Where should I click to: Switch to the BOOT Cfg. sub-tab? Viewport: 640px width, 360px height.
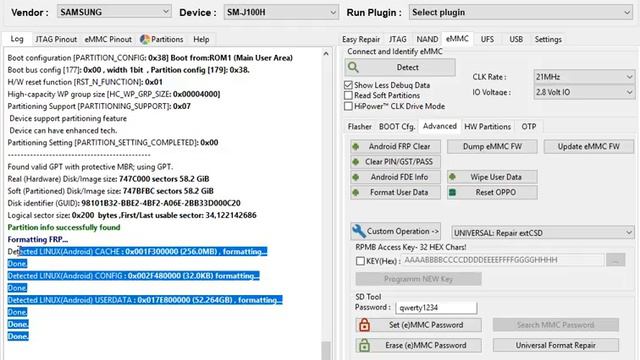coord(397,127)
